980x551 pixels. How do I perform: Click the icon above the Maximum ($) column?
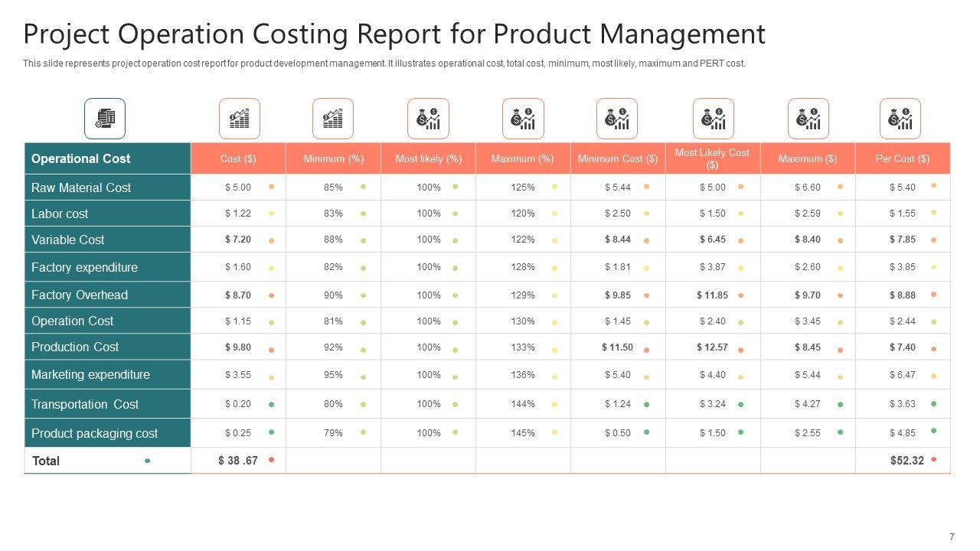coord(808,119)
